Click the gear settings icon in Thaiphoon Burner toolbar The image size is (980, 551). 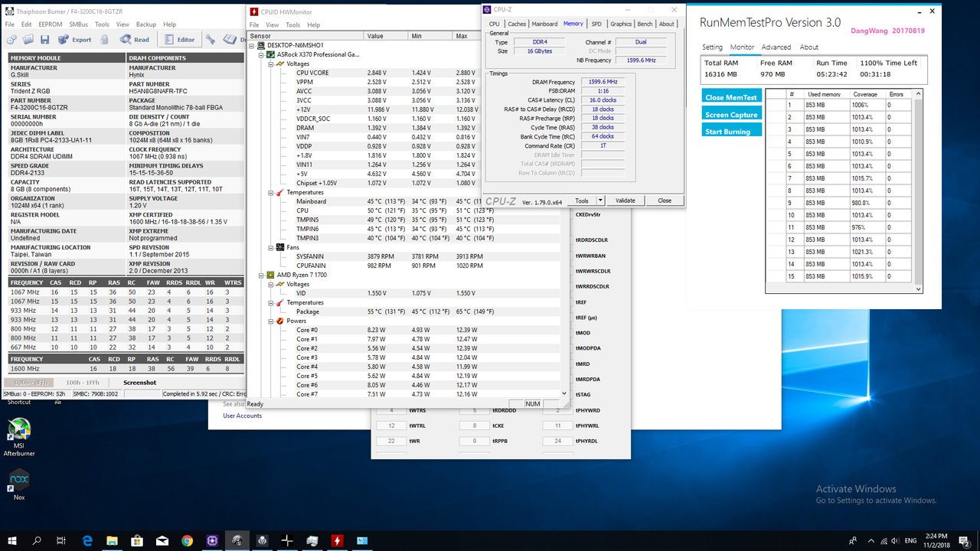11,39
